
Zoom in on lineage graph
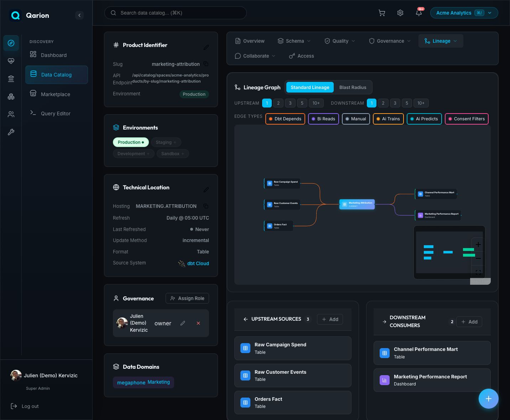pyautogui.click(x=478, y=245)
